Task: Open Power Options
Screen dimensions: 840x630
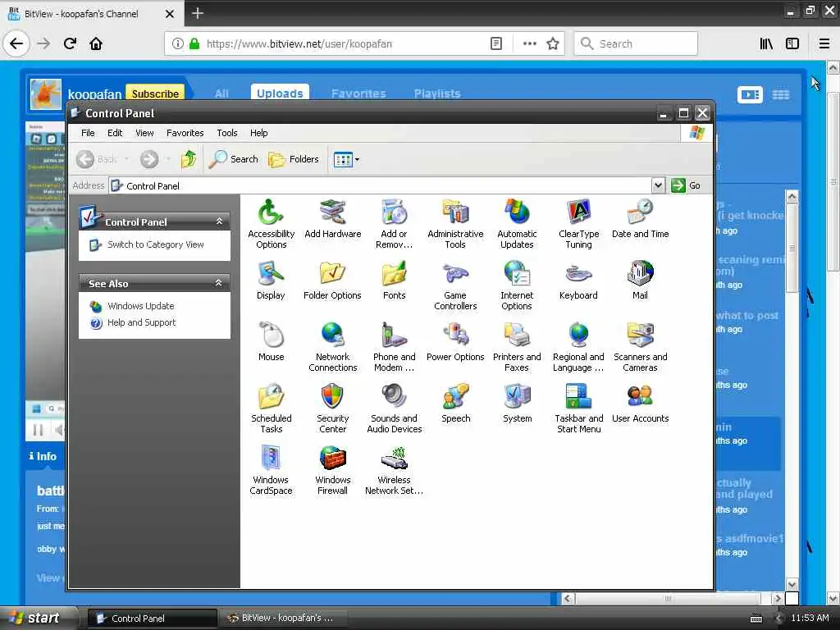Action: pyautogui.click(x=455, y=342)
